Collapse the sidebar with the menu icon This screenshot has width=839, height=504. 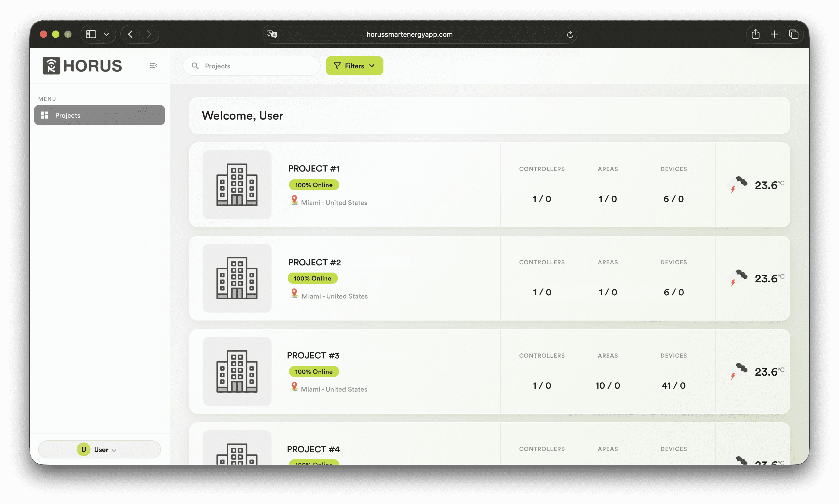(x=154, y=65)
